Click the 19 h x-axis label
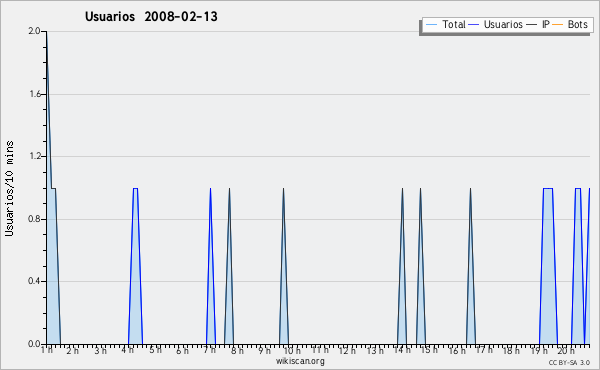Viewport: 600px width, 370px height. pos(539,350)
